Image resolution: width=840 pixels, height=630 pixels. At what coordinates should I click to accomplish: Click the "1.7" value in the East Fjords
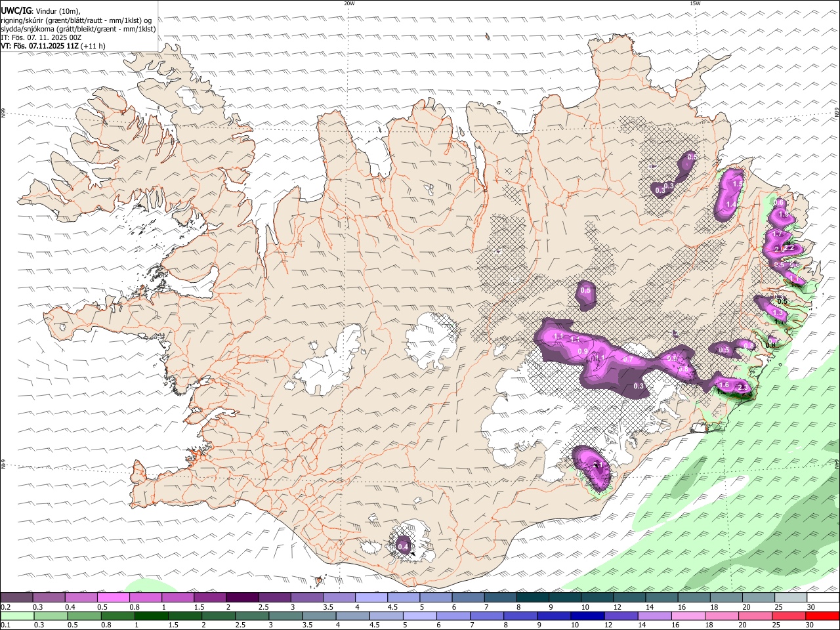(778, 234)
